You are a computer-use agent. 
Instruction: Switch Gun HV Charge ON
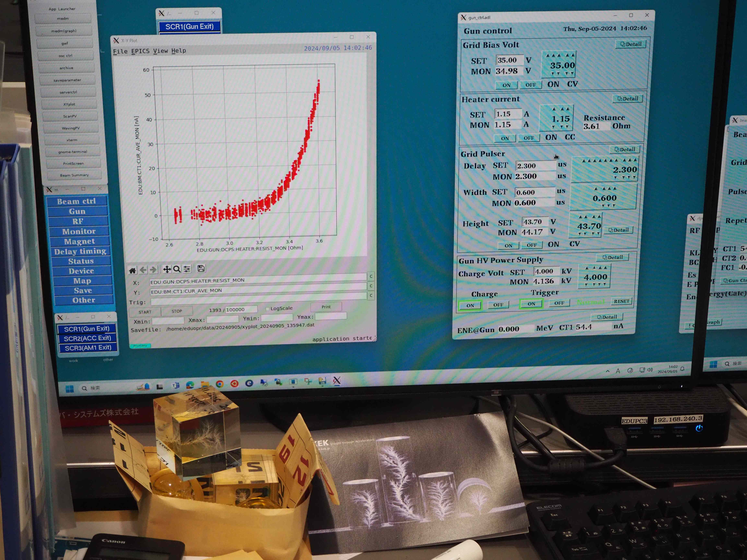[470, 305]
